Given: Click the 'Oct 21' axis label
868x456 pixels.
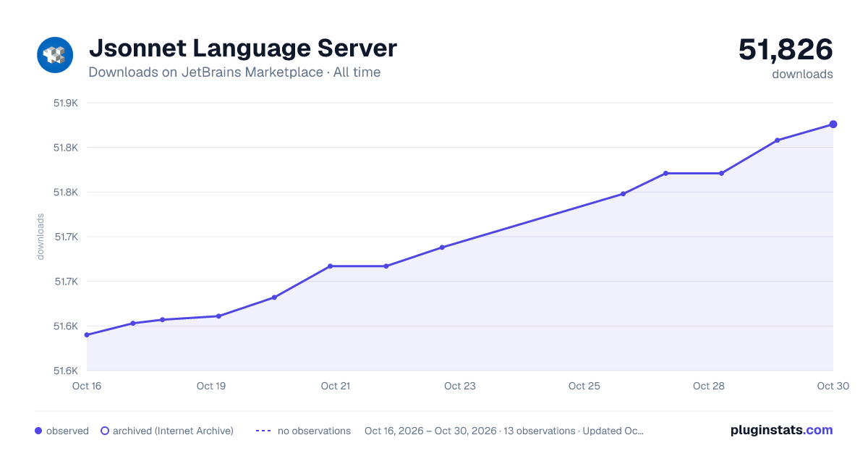Looking at the screenshot, I should 336,386.
